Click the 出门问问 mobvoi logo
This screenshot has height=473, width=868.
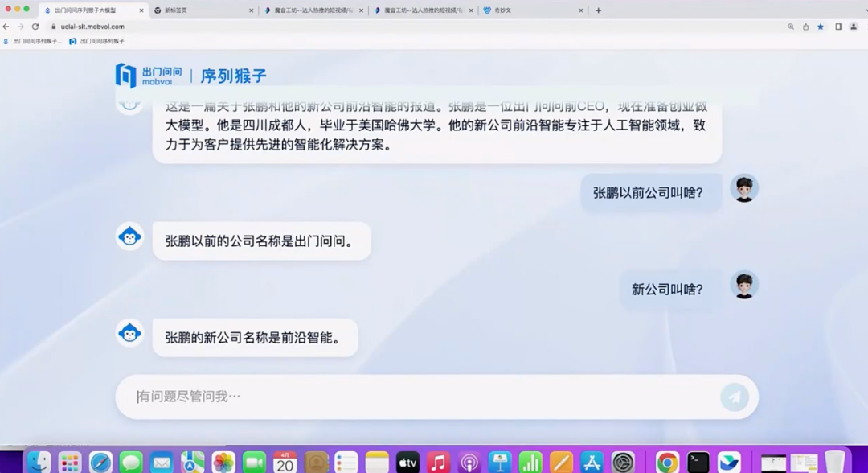[x=149, y=76]
